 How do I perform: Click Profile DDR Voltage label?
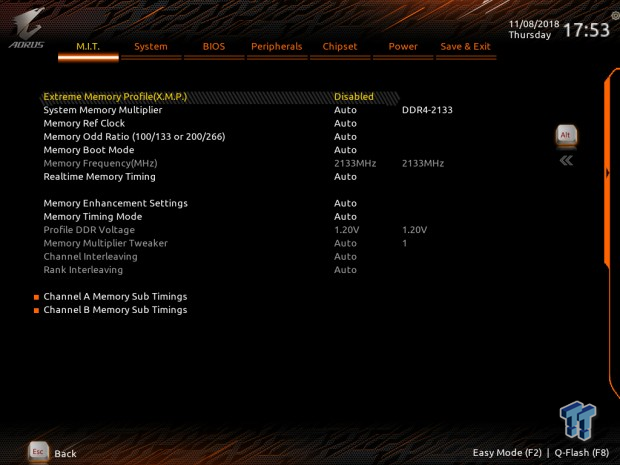point(89,230)
